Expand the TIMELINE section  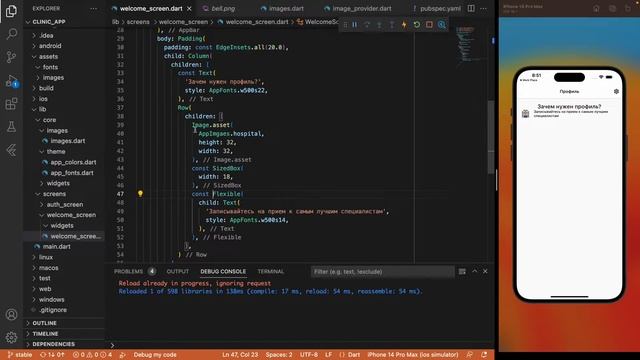(x=45, y=333)
